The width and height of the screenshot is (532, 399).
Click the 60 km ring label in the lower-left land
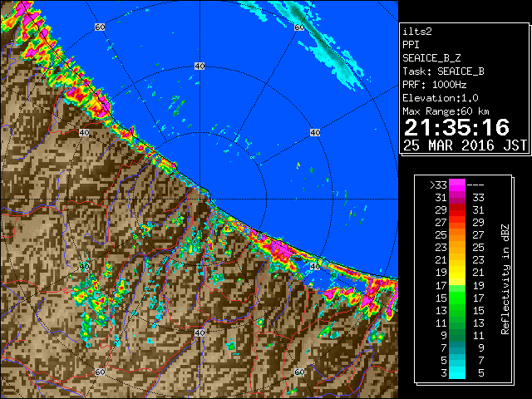click(x=100, y=372)
